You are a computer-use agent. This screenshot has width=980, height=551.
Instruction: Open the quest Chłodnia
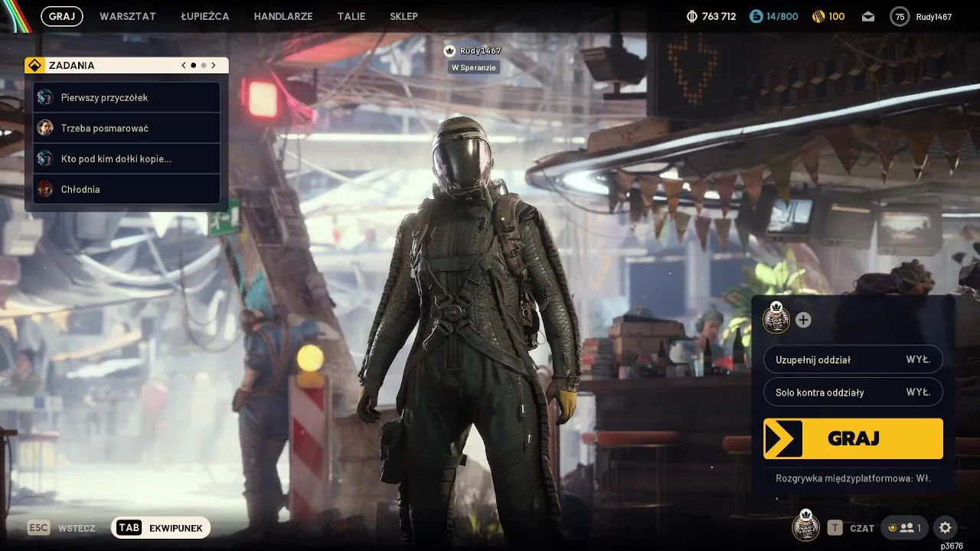coord(126,189)
